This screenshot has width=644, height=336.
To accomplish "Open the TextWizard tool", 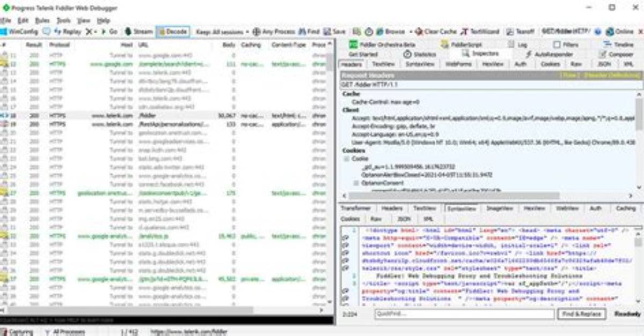I will (x=480, y=32).
